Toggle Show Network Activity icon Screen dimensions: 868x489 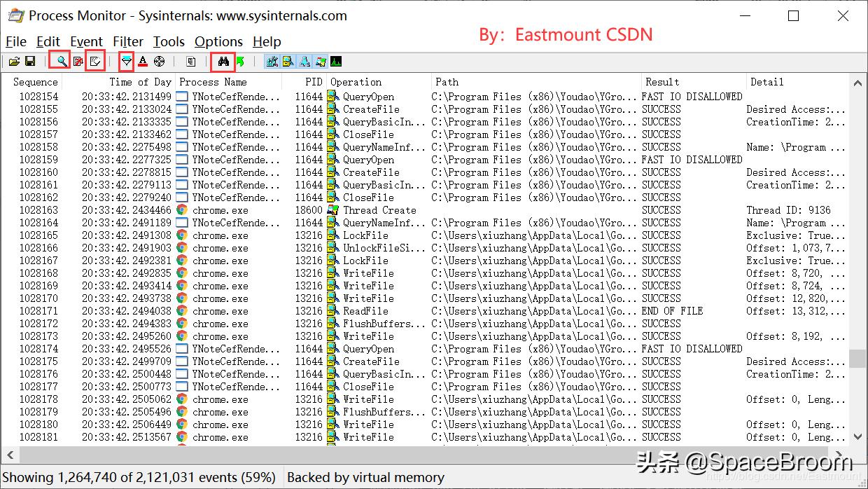tap(304, 62)
